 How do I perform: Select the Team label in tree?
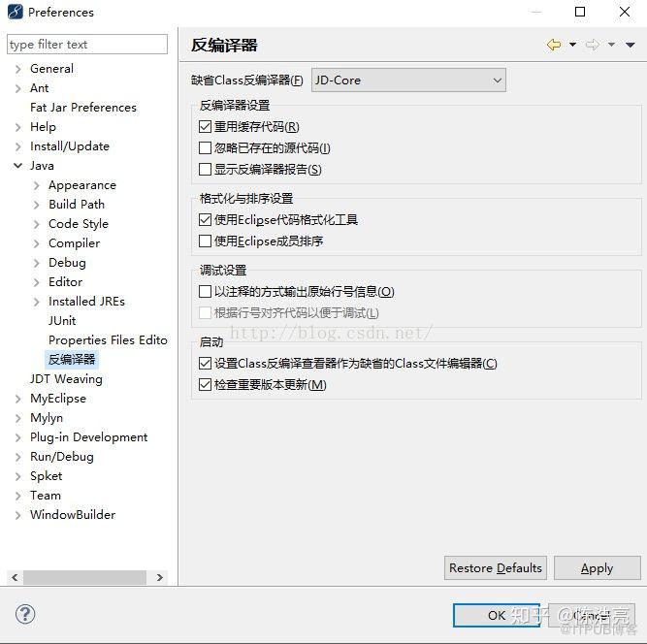[x=46, y=495]
